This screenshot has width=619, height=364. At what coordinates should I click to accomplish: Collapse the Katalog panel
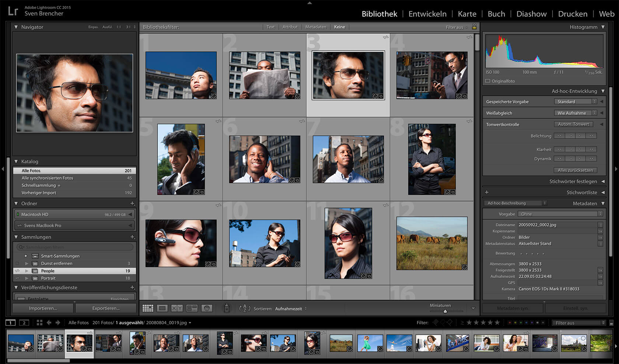point(16,161)
